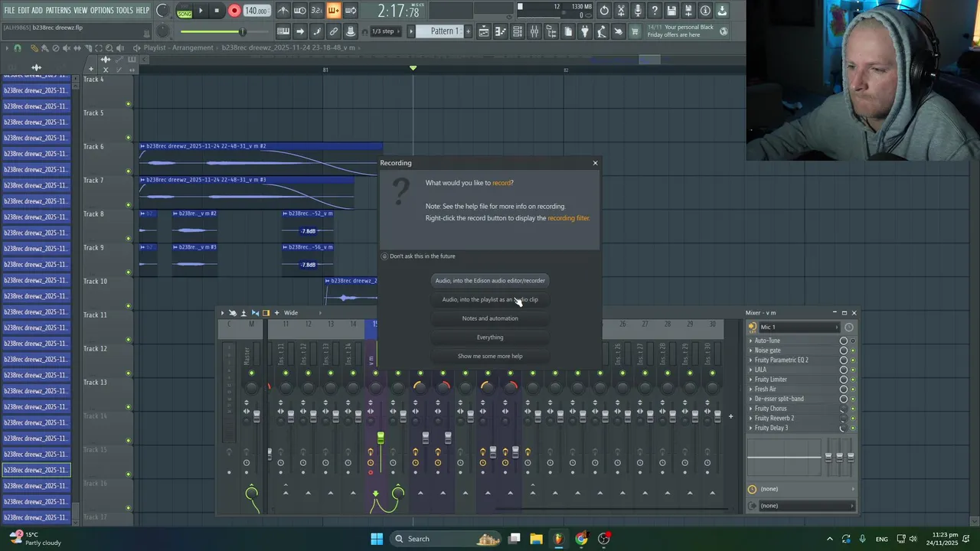Choose Everything in Recording dialog
The height and width of the screenshot is (551, 980).
[x=490, y=337]
